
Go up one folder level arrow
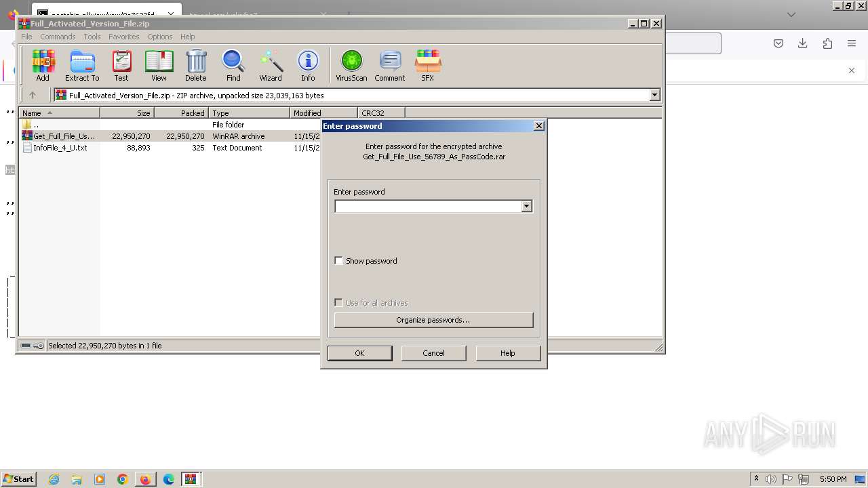coord(32,96)
